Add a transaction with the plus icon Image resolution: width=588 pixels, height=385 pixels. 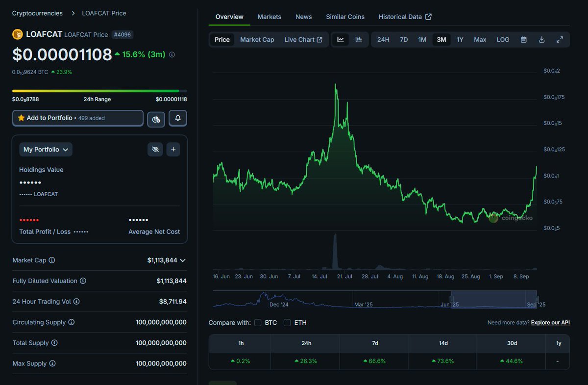[x=173, y=150]
